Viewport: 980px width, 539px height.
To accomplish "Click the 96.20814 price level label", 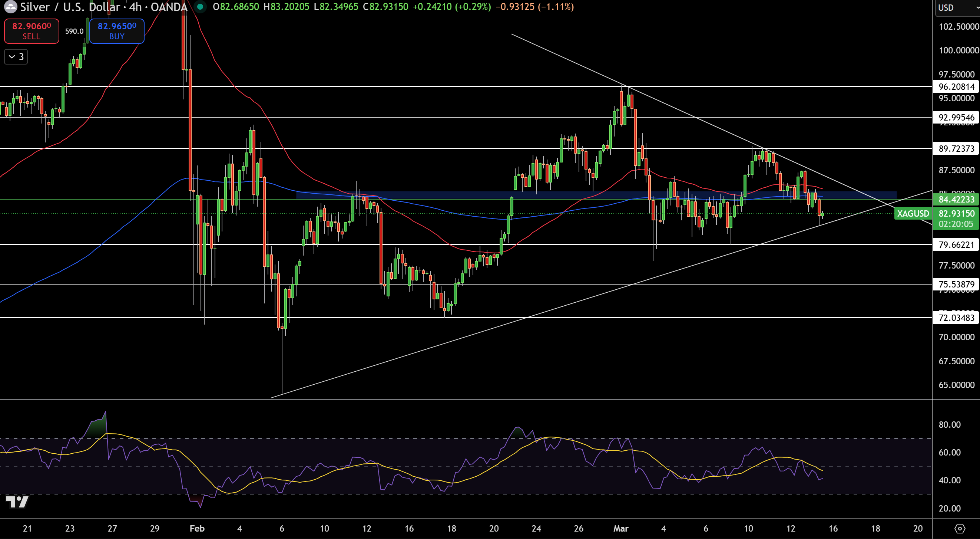I will [956, 87].
